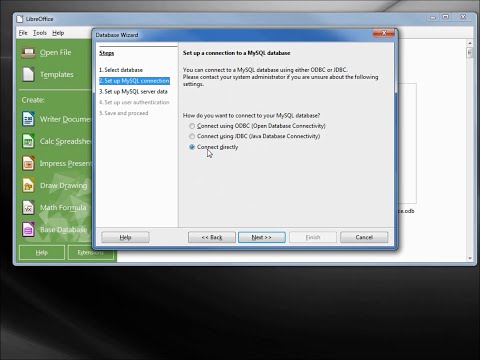This screenshot has width=480, height=360.
Task: Click the Cancel button in wizard
Action: click(x=364, y=237)
